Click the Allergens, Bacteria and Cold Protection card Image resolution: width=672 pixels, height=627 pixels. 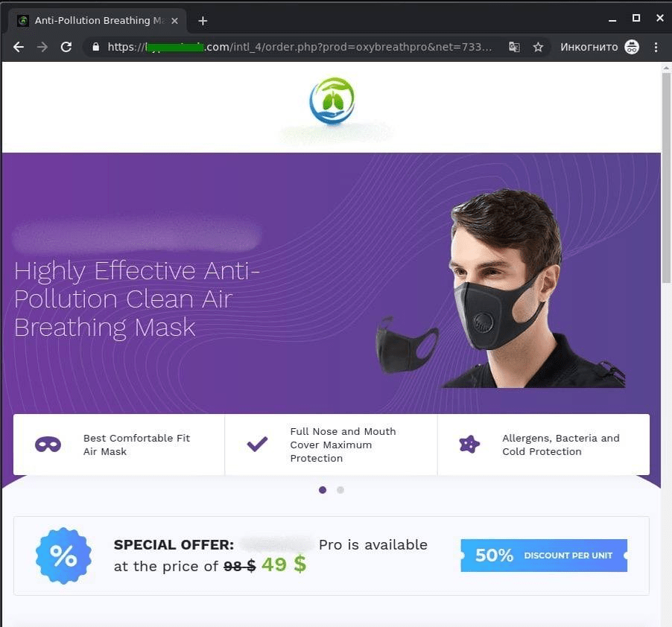(x=543, y=445)
